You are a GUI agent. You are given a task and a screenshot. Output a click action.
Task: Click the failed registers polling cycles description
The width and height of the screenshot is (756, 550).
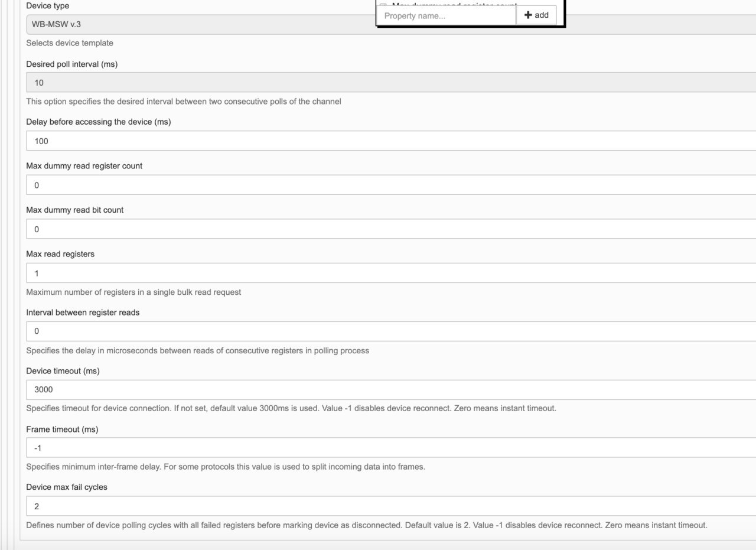click(x=367, y=525)
